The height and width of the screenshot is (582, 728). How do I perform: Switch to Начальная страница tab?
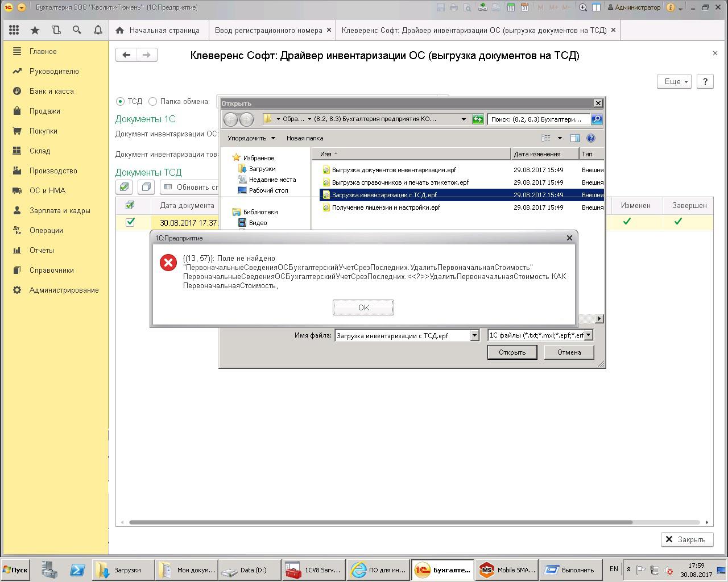[x=158, y=30]
